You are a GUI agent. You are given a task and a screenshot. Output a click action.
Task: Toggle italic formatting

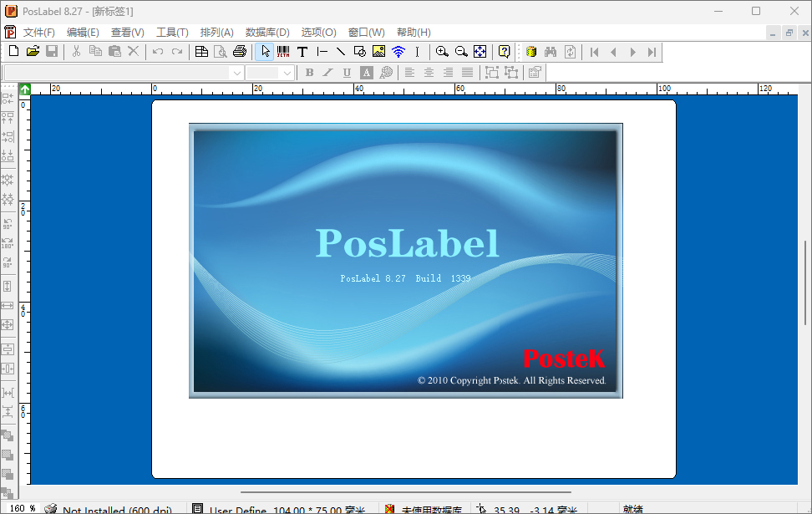click(x=327, y=73)
